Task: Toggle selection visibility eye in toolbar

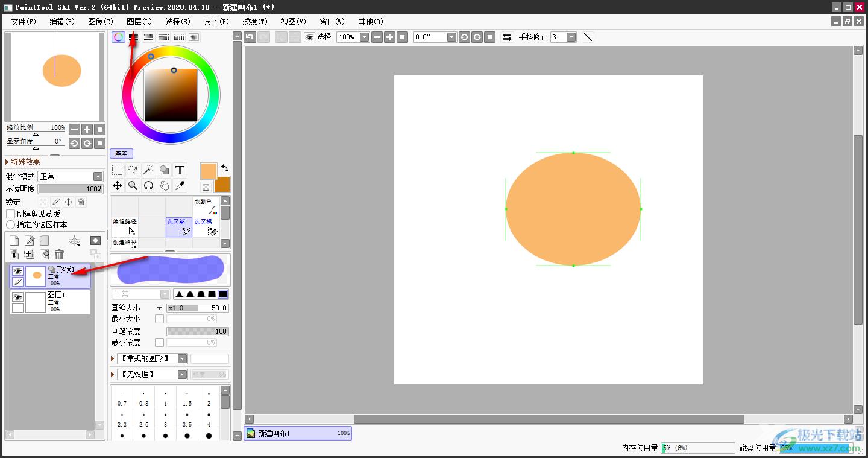Action: [x=309, y=37]
